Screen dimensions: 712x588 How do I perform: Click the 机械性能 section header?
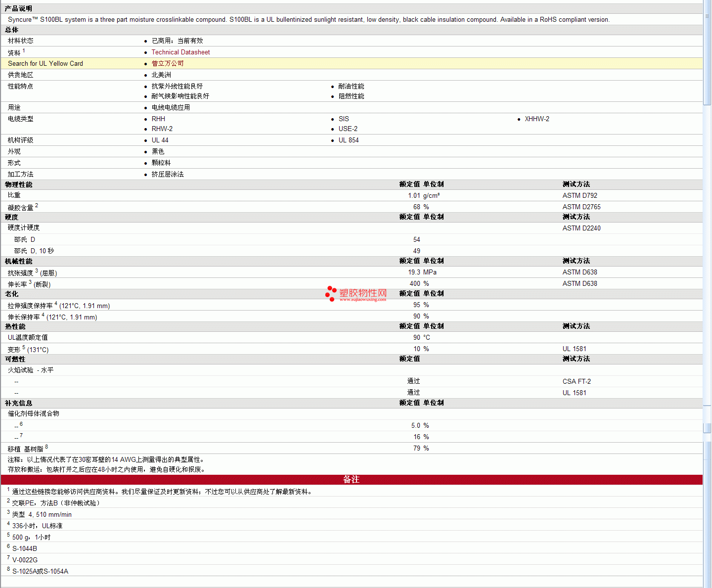point(18,261)
